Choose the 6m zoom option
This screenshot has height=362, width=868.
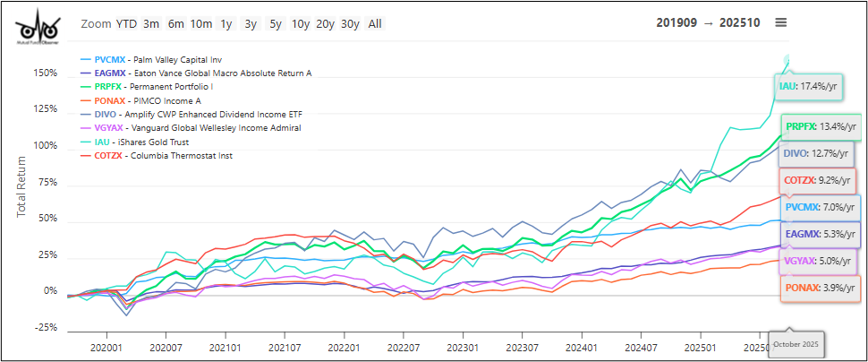tap(175, 23)
